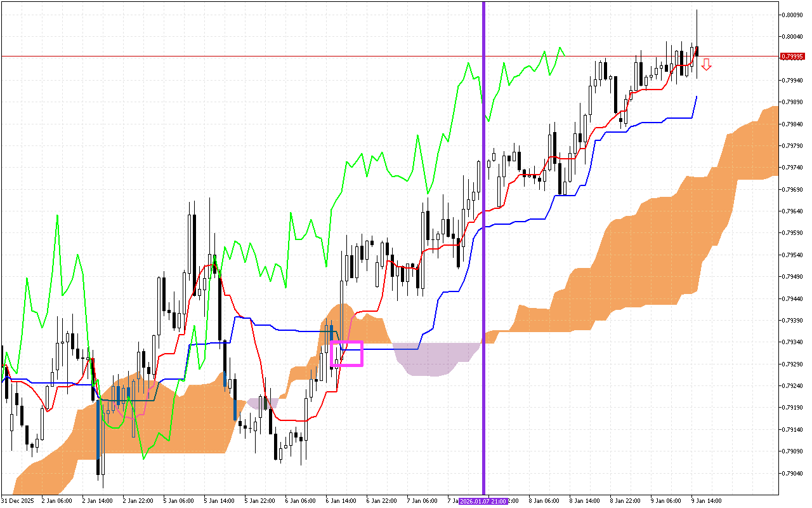Viewport: 812px width, 508px height.
Task: Click the purple 2026.01.07 21:00 date label
Action: tap(483, 501)
